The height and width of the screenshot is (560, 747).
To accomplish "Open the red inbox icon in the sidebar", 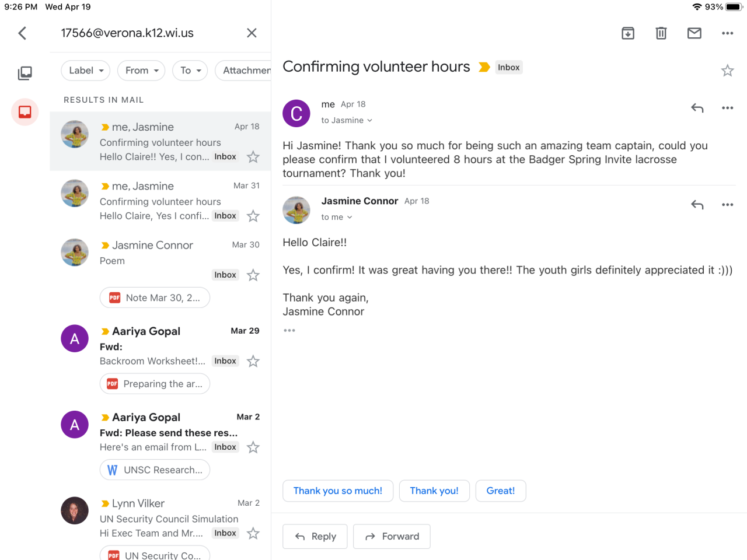I will coord(25,112).
